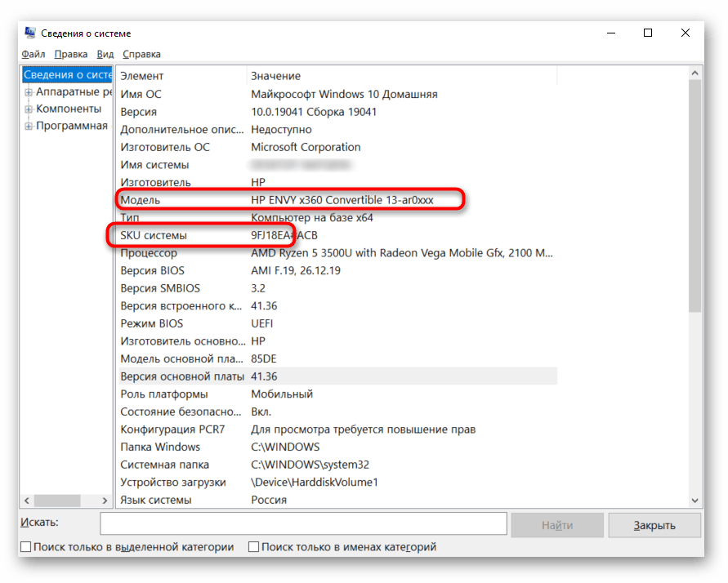Select the Язык системы row label
This screenshot has height=583, width=728.
click(156, 500)
